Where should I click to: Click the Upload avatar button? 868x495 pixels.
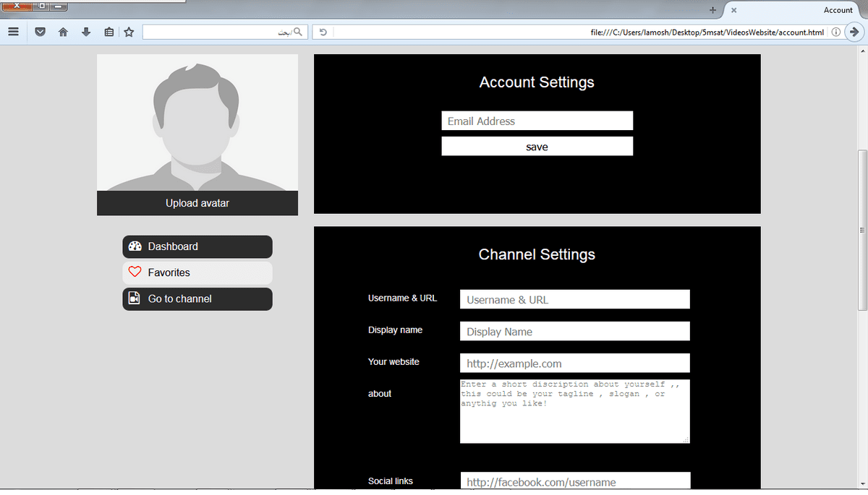pyautogui.click(x=197, y=203)
